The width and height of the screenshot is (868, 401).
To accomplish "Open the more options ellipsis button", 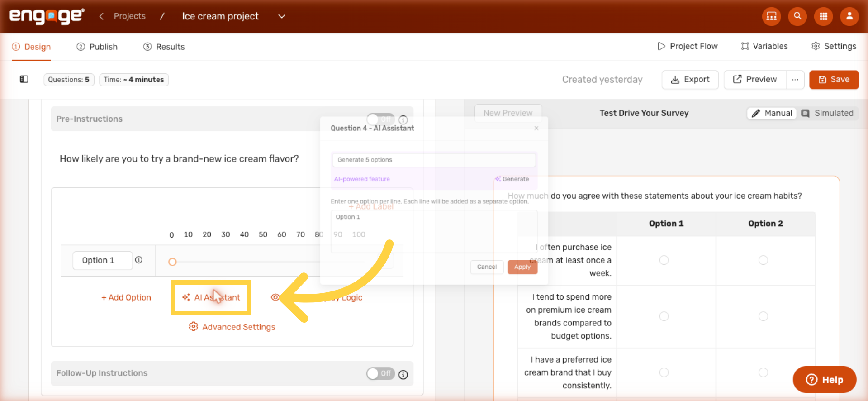I will pyautogui.click(x=795, y=80).
